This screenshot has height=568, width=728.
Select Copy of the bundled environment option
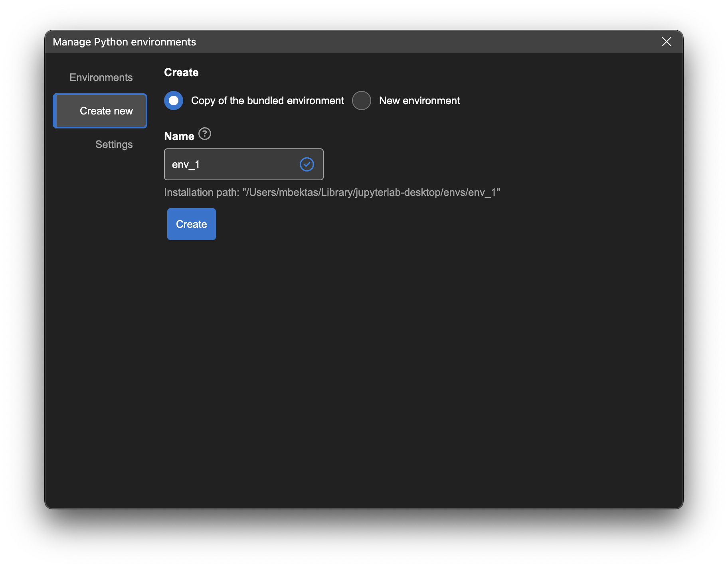(174, 101)
